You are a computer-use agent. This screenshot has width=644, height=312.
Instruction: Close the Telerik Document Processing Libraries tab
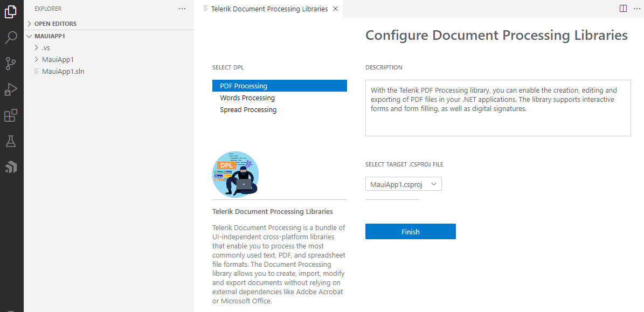(x=335, y=9)
